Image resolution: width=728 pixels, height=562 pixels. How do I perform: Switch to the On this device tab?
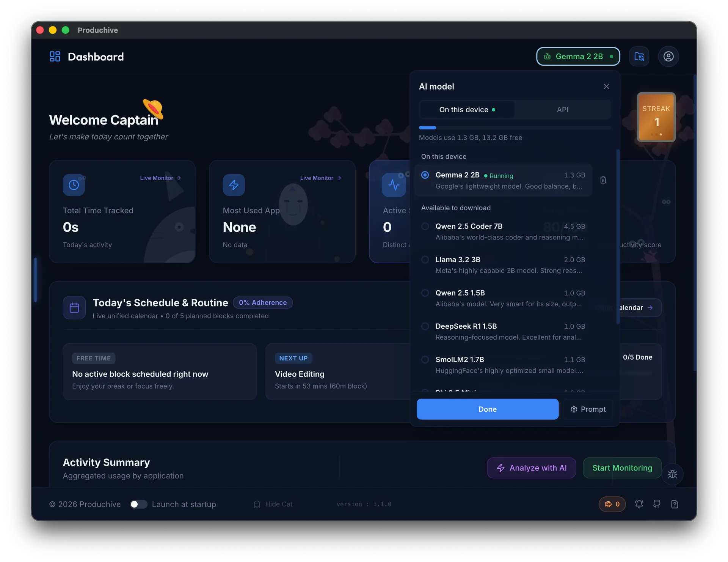(467, 110)
